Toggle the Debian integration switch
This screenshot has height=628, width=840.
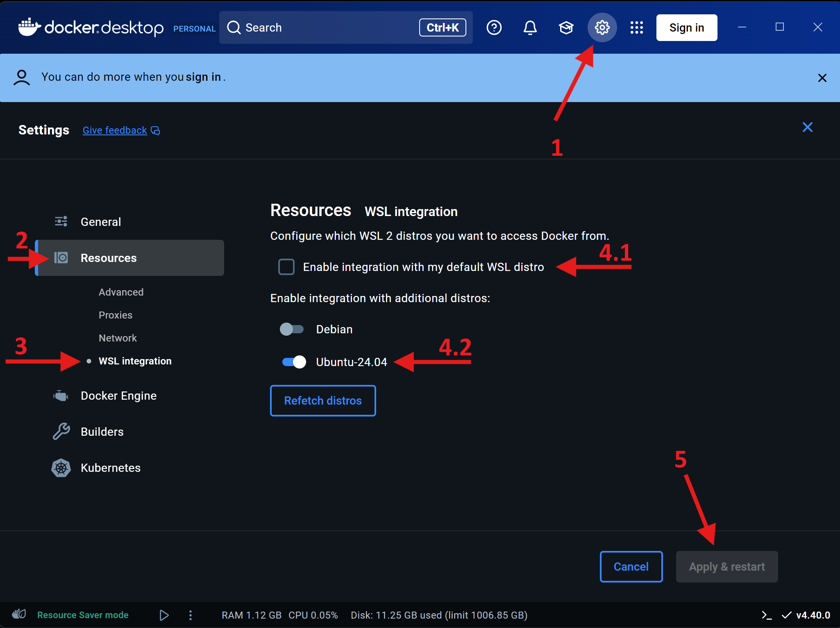coord(292,329)
